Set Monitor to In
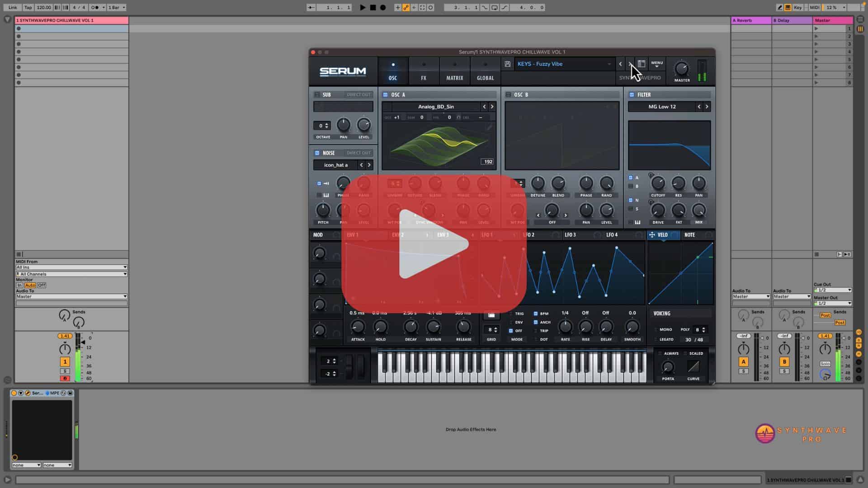This screenshot has height=488, width=868. [x=19, y=286]
